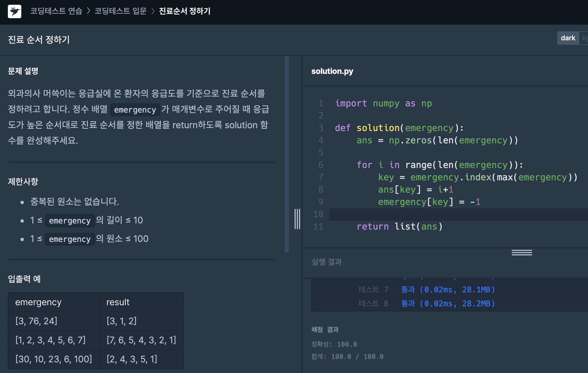Click the 합계: 100.0 / 100.0 text

click(x=347, y=356)
